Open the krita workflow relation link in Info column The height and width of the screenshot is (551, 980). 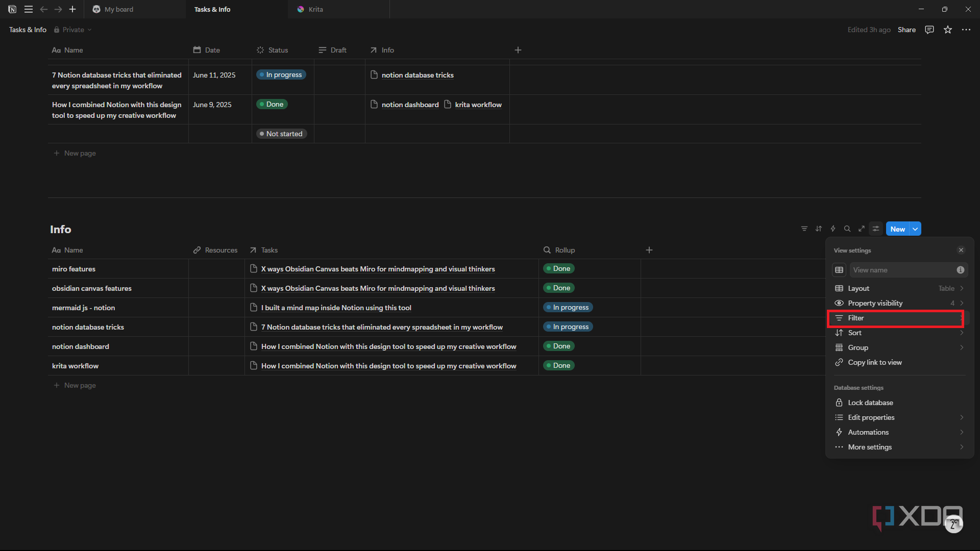478,105
